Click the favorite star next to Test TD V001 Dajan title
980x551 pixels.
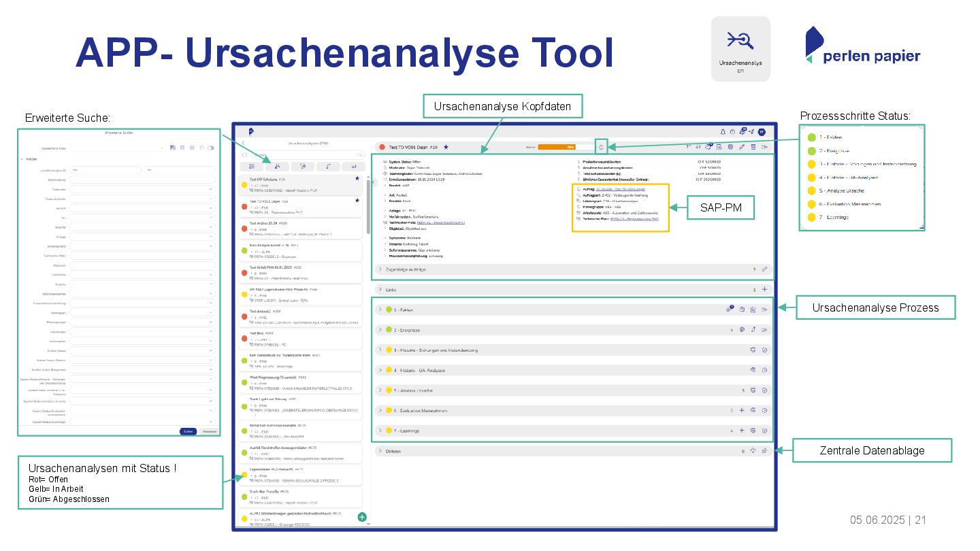(446, 146)
